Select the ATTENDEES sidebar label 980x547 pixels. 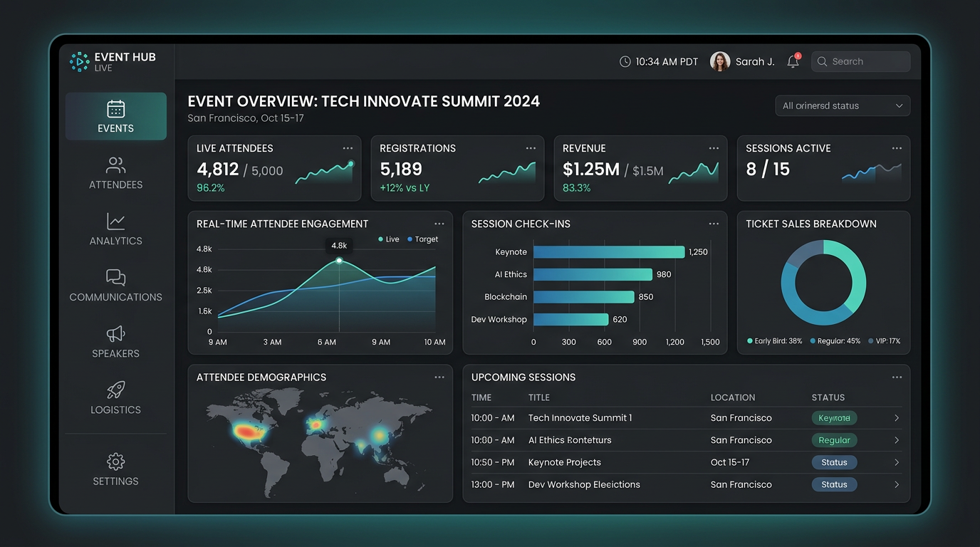pyautogui.click(x=116, y=184)
